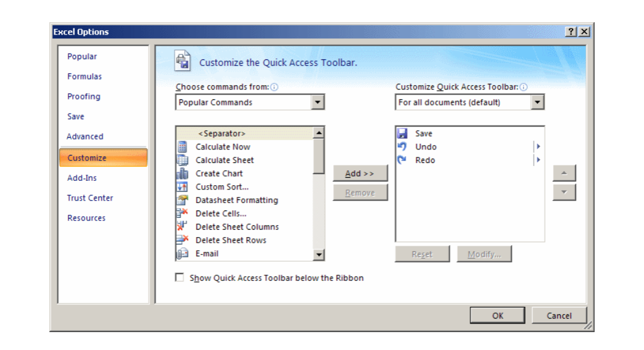This screenshot has width=644, height=350.
Task: Select the Create Chart icon
Action: coord(183,173)
